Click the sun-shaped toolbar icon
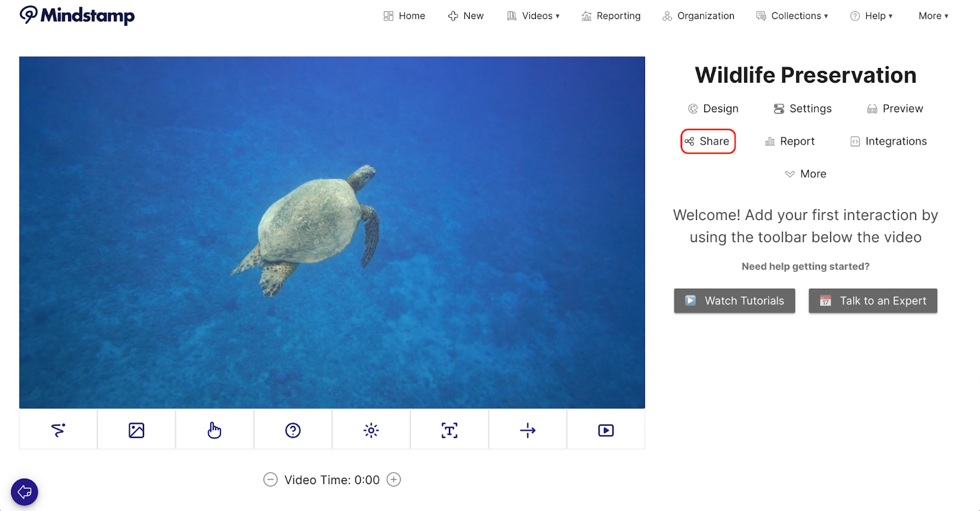Image resolution: width=980 pixels, height=511 pixels. click(371, 430)
